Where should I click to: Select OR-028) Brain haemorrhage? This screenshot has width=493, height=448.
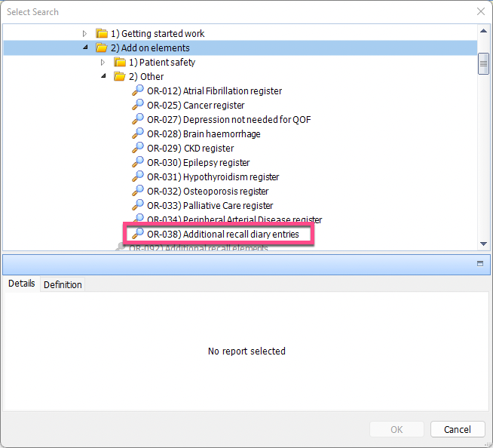coord(204,134)
